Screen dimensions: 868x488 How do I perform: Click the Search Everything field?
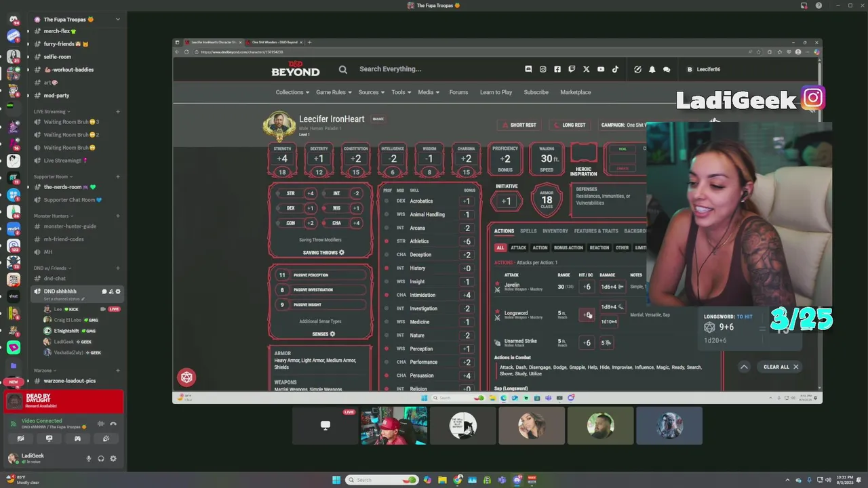point(390,69)
